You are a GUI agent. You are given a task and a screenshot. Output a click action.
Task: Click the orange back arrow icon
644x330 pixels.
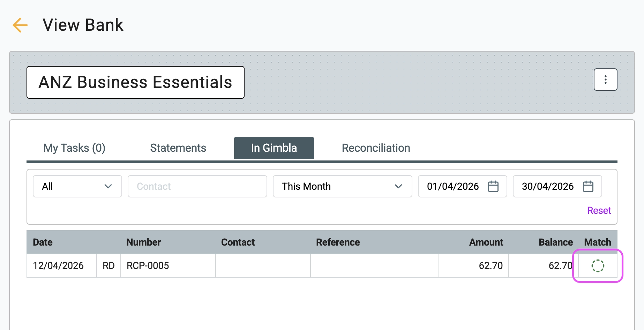point(20,25)
